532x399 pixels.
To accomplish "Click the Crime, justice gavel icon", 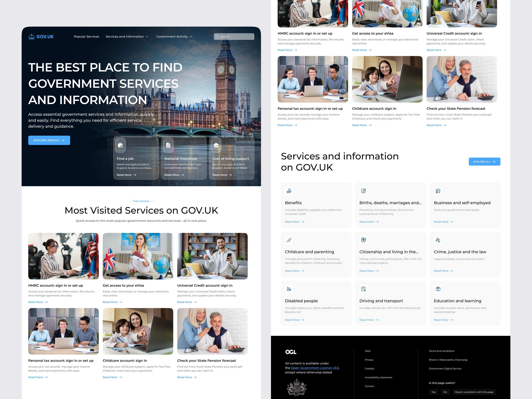I will 438,240.
